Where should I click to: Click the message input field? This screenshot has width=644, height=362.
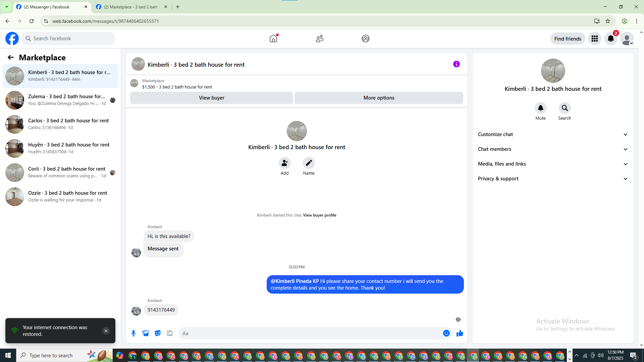[x=310, y=333]
